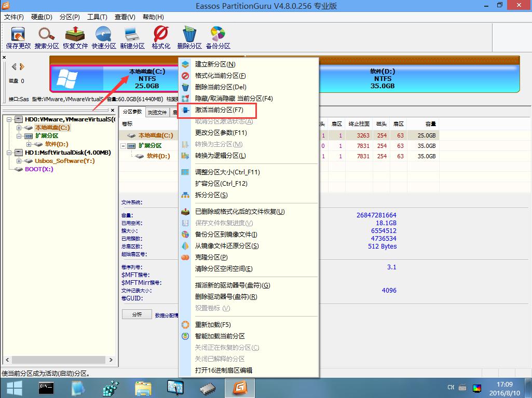Viewport: 532px width, 398px height.
Task: Open the Windows Start button
Action: click(x=14, y=388)
